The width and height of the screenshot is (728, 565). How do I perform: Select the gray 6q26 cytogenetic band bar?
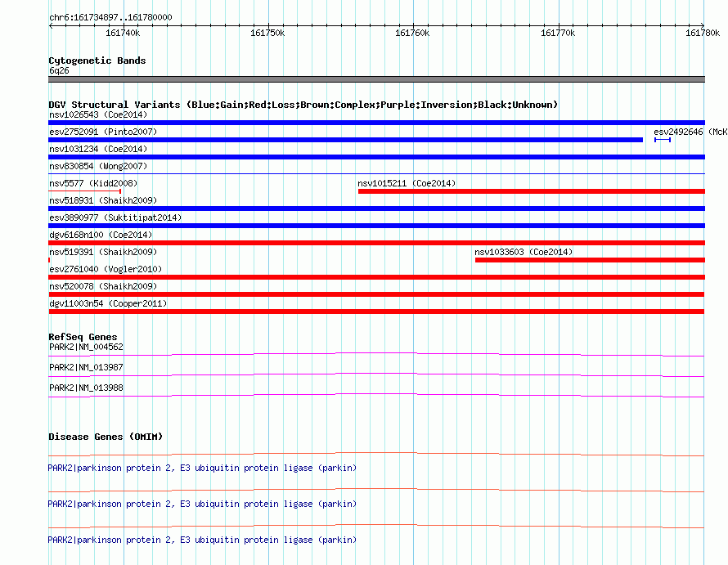pyautogui.click(x=376, y=79)
